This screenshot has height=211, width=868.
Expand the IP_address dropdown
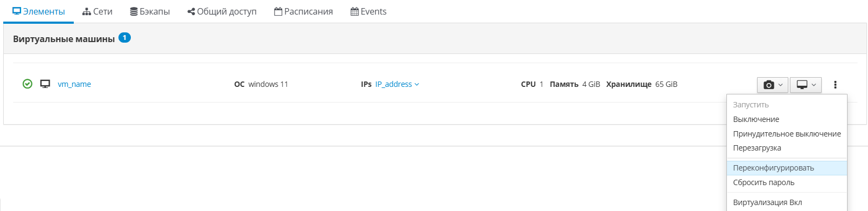(397, 84)
